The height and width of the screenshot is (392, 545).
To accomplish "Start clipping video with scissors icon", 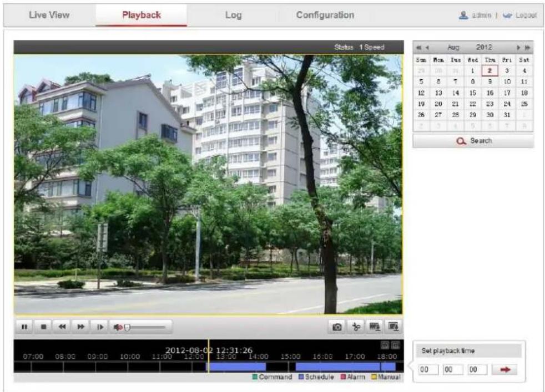I will (356, 327).
